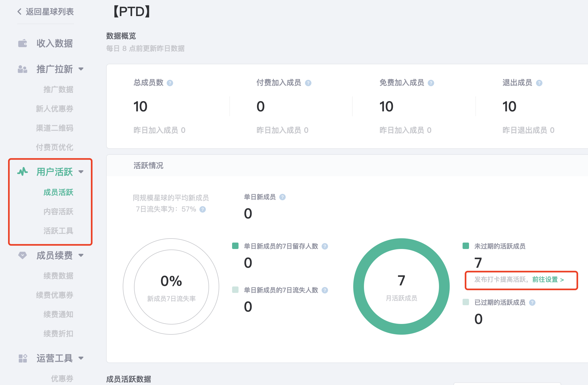This screenshot has height=385, width=588.
Task: Collapse the 推广拉新 dropdown arrow
Action: pyautogui.click(x=81, y=69)
